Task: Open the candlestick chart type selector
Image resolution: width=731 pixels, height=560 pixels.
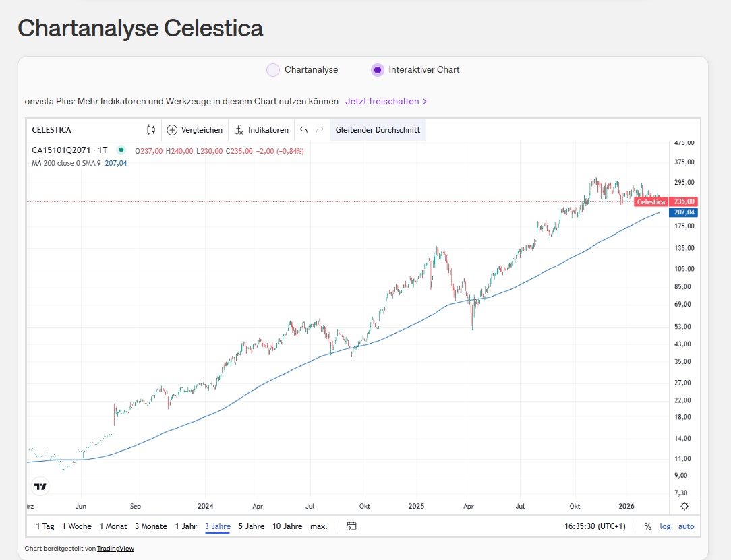Action: pyautogui.click(x=151, y=130)
